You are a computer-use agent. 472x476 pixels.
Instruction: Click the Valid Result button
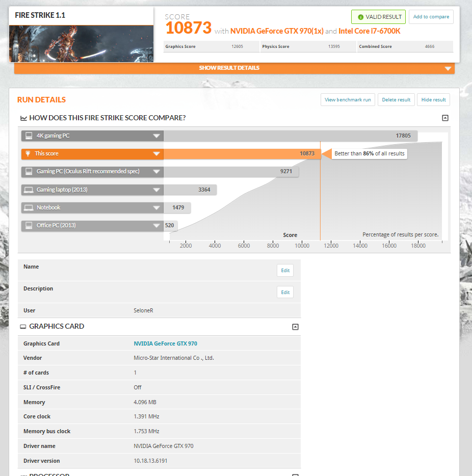378,17
